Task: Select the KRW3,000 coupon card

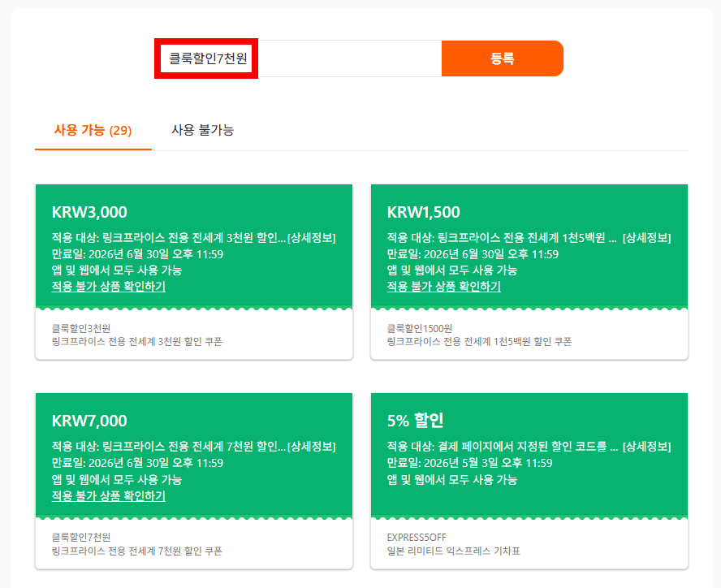Action: click(192, 268)
